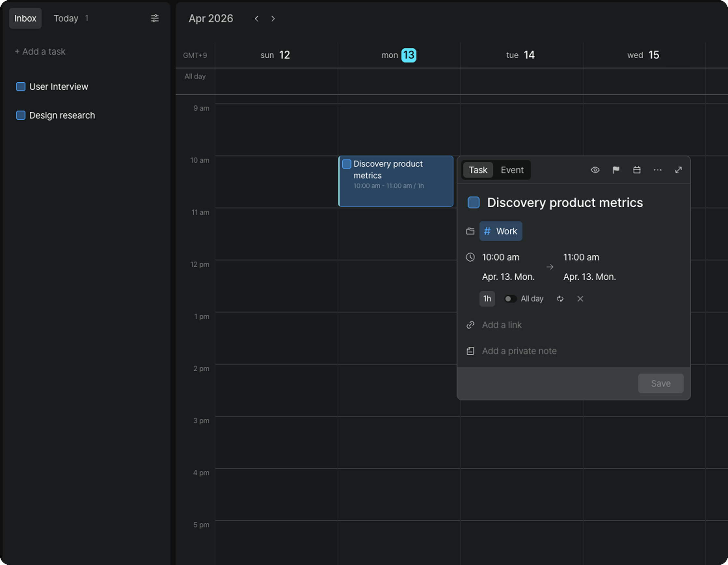
Task: Check off the User Interview task
Action: tap(21, 87)
